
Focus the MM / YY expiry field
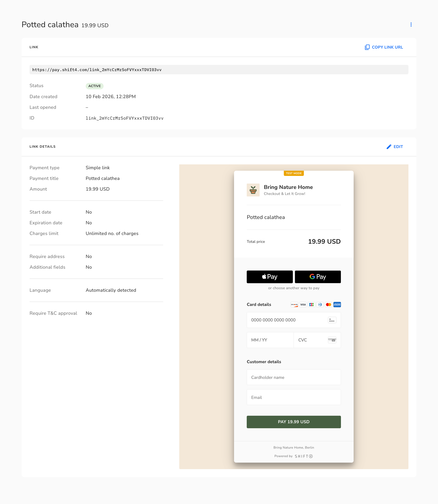[x=270, y=340]
